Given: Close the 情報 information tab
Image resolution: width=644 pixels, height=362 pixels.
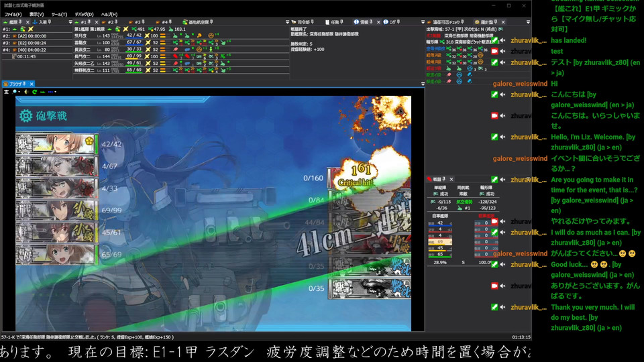Looking at the screenshot, I should pyautogui.click(x=378, y=22).
